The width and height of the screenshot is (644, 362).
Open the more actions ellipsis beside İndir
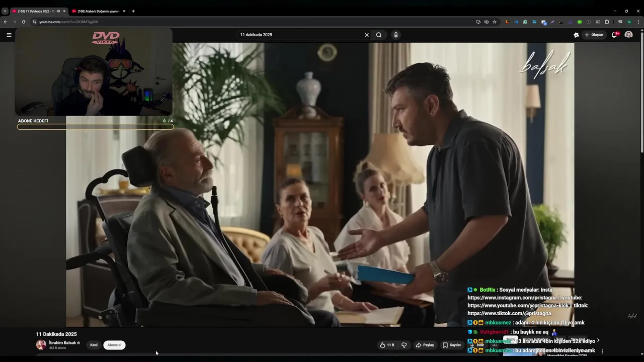pos(495,345)
